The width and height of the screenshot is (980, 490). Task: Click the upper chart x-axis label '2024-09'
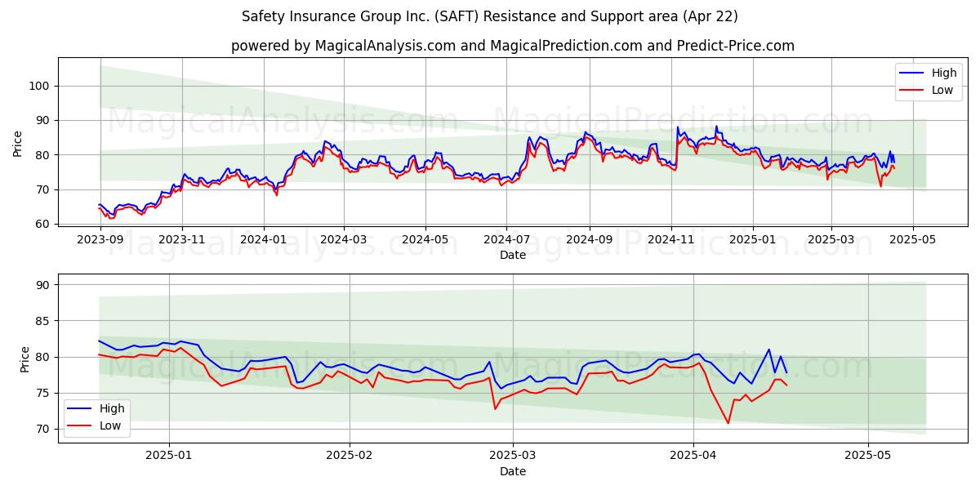tap(590, 241)
